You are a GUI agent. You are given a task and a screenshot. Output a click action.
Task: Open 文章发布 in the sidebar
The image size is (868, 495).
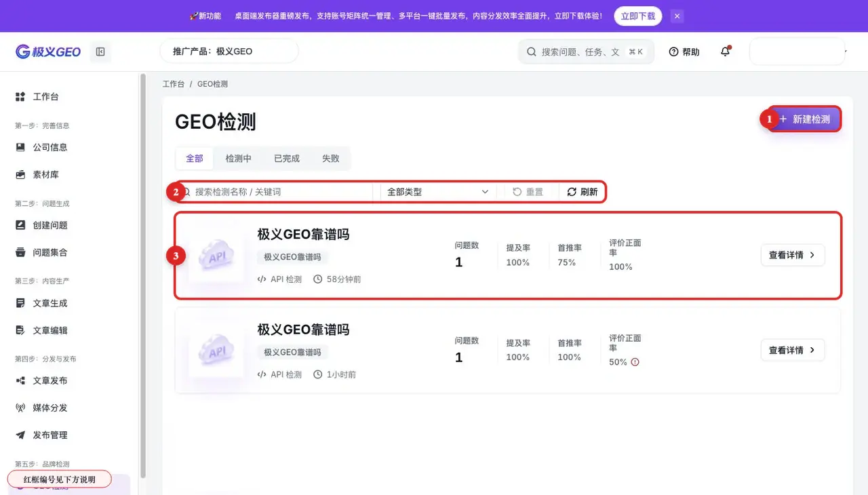(50, 380)
